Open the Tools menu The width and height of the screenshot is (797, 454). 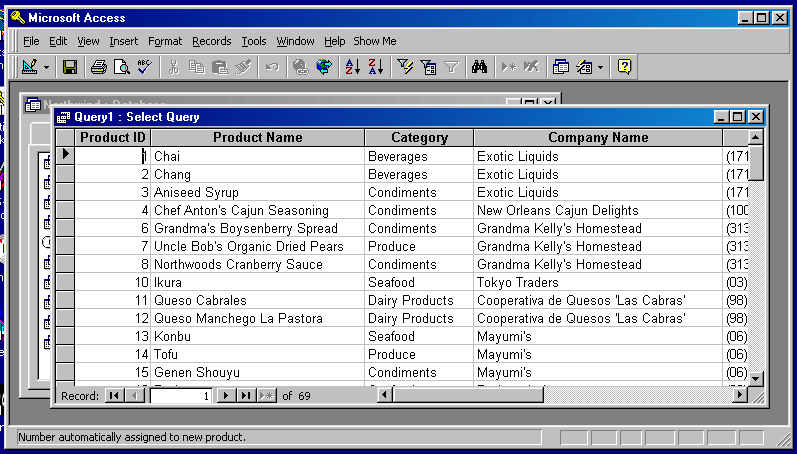(x=254, y=41)
